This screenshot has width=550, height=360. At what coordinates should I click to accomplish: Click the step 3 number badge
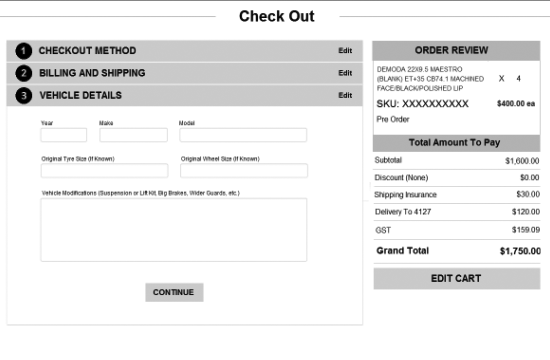point(24,96)
